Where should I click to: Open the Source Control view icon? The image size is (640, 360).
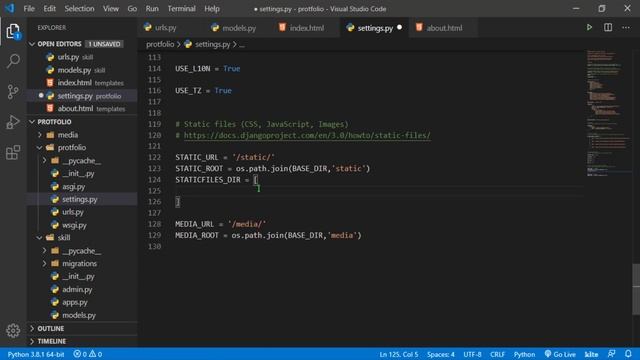click(13, 91)
